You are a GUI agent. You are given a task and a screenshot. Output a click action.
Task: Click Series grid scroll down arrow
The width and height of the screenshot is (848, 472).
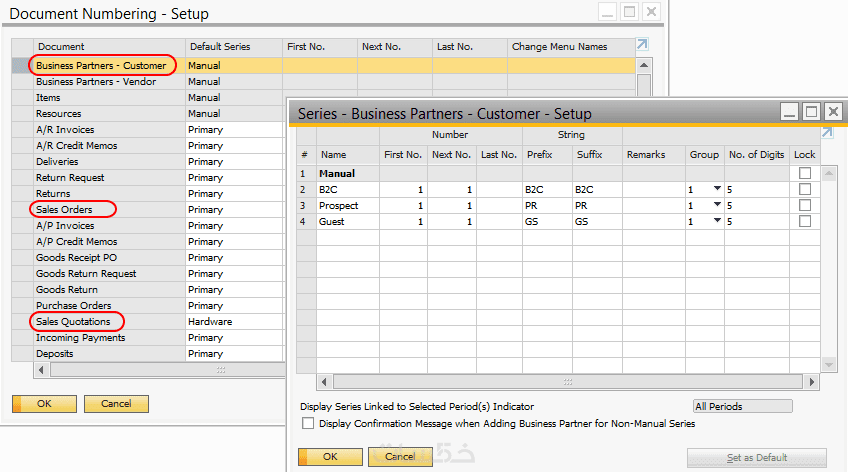click(x=829, y=365)
